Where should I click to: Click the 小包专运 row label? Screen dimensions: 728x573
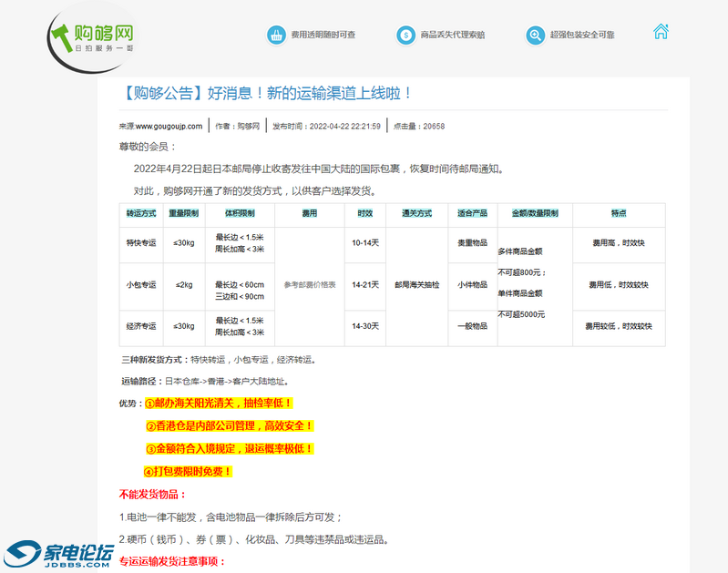click(x=141, y=284)
